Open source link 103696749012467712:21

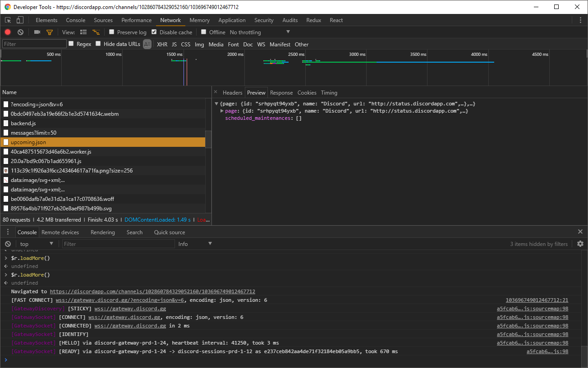click(537, 300)
